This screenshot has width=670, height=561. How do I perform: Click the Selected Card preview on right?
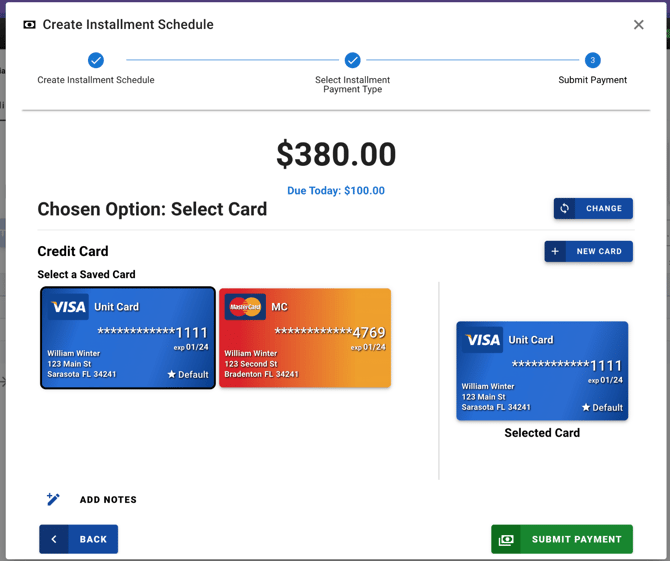542,370
